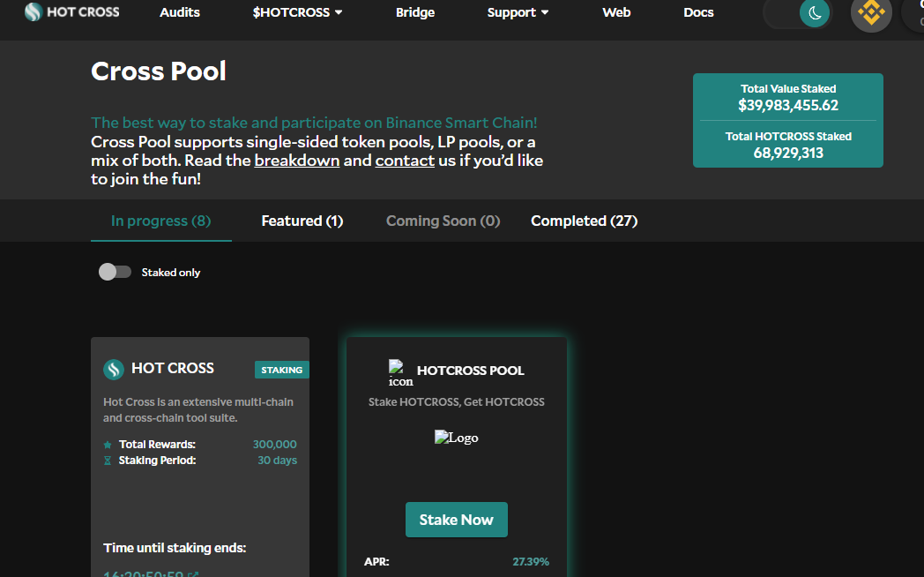Open the $HOTCROSS dropdown menu
Screen dimensions: 924x577
[297, 12]
